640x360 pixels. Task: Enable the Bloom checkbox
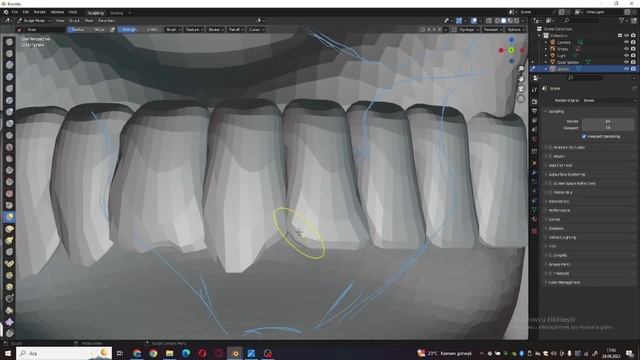point(550,156)
